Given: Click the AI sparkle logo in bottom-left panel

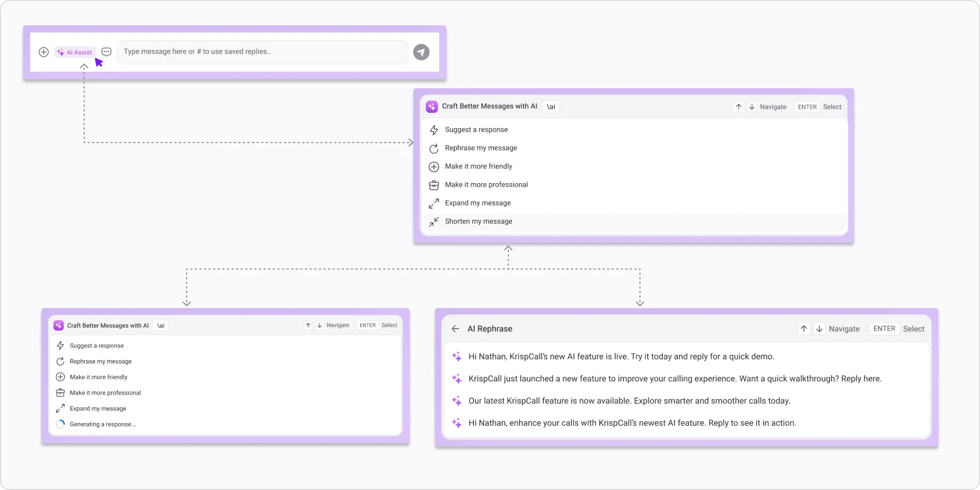Looking at the screenshot, I should [x=58, y=325].
